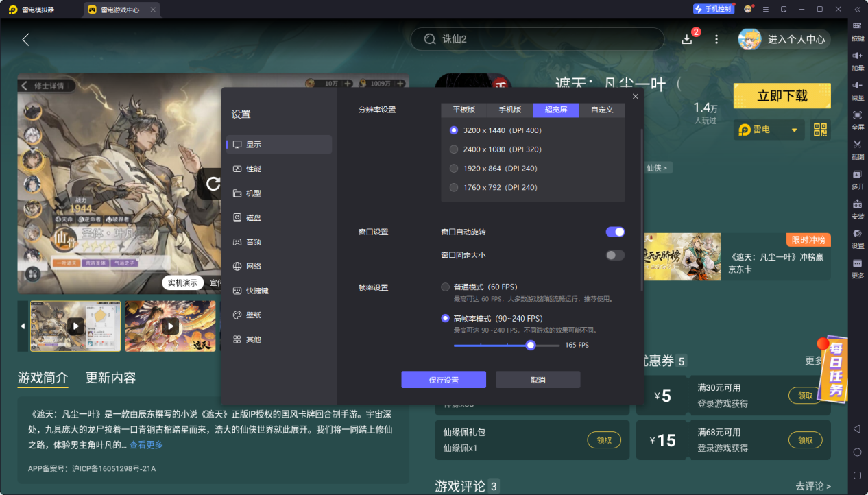The height and width of the screenshot is (495, 868).
Task: Click the FPS slider handle at 165
Action: click(x=531, y=345)
